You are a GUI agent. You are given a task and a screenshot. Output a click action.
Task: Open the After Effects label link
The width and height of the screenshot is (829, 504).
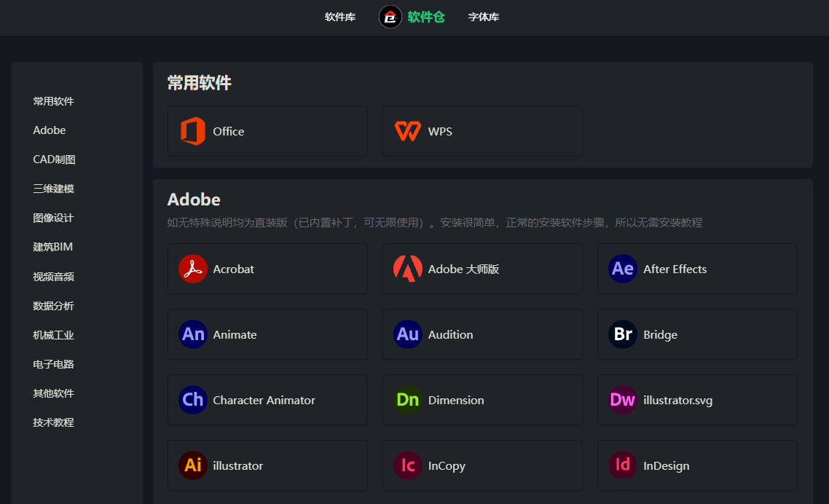[x=675, y=269]
